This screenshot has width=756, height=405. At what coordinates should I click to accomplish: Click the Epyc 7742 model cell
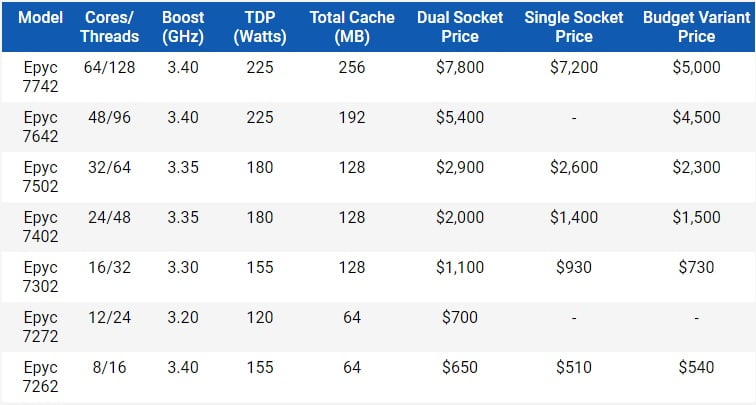(x=40, y=77)
